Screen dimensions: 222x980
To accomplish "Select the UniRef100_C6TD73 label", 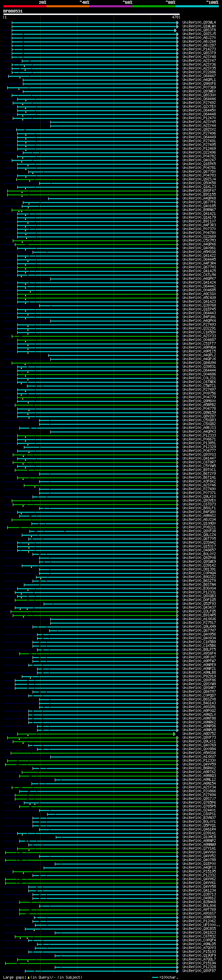I will tap(199, 504).
